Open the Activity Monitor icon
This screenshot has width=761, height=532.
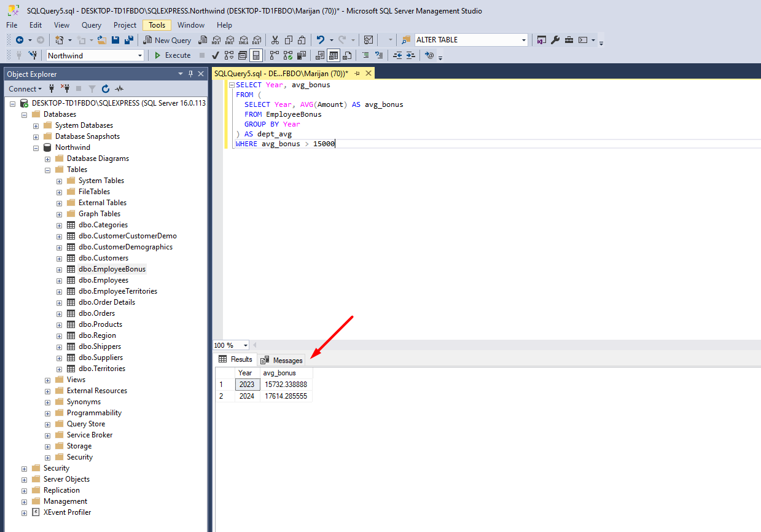pyautogui.click(x=369, y=40)
